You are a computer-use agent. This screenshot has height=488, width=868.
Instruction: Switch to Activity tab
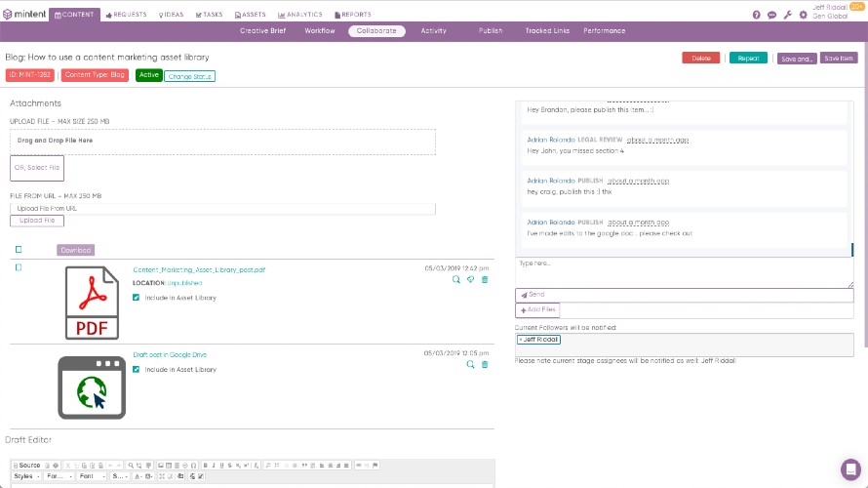[433, 31]
